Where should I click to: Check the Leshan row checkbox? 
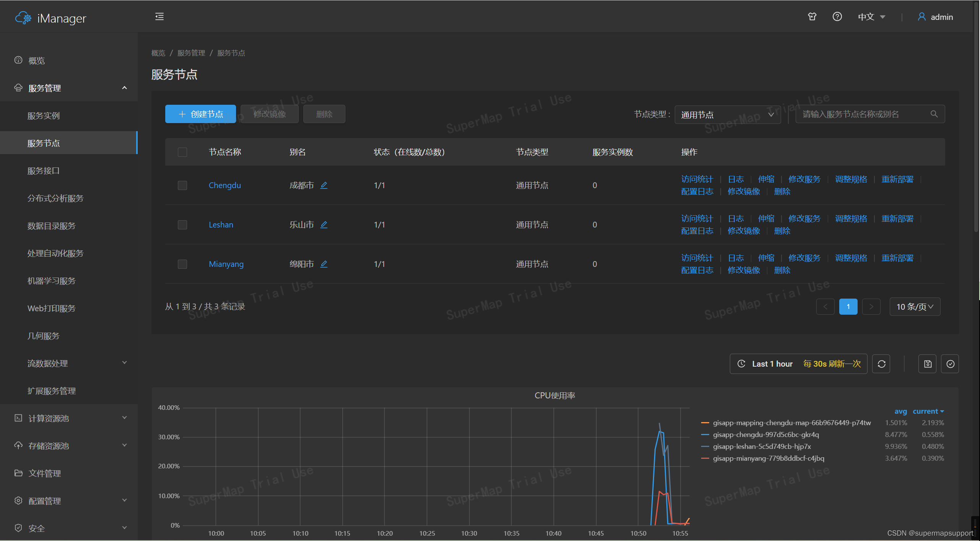(182, 225)
